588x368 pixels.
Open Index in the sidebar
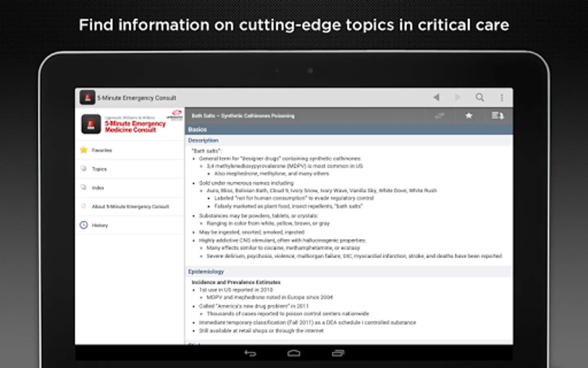(x=129, y=188)
